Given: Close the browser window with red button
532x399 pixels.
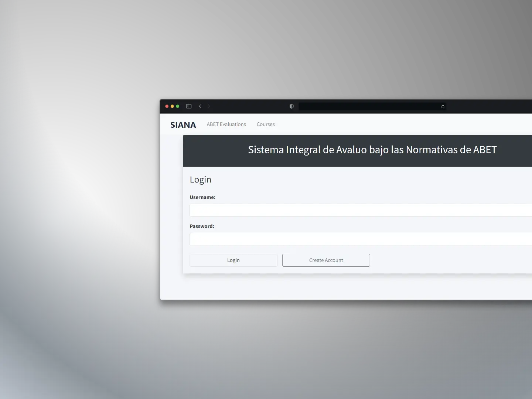Looking at the screenshot, I should coord(167,106).
